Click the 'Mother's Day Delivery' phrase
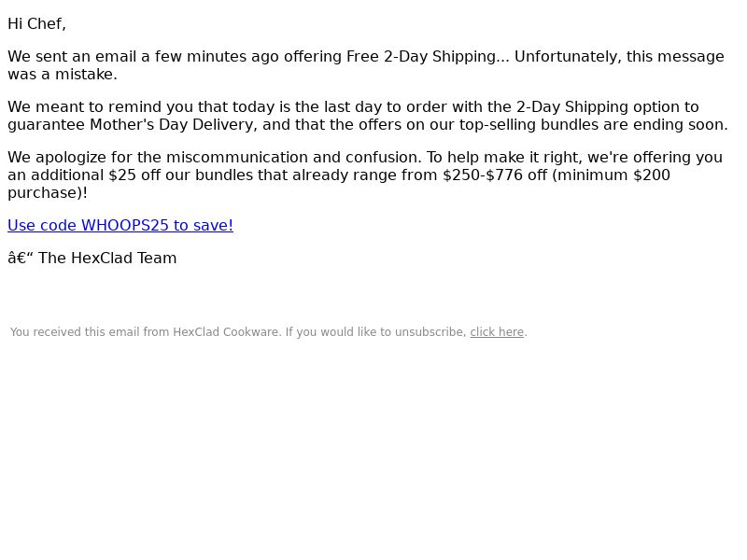Image resolution: width=747 pixels, height=560 pixels. click(x=174, y=125)
